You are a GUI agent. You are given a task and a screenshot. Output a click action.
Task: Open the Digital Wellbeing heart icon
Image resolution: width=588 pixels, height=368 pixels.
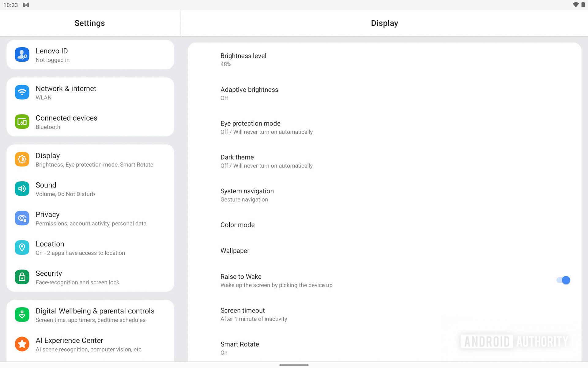click(x=22, y=315)
